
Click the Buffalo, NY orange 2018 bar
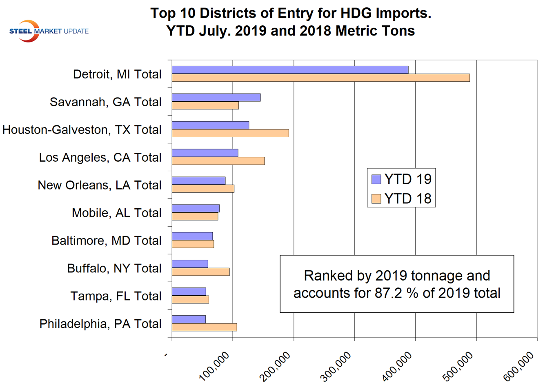coord(200,272)
